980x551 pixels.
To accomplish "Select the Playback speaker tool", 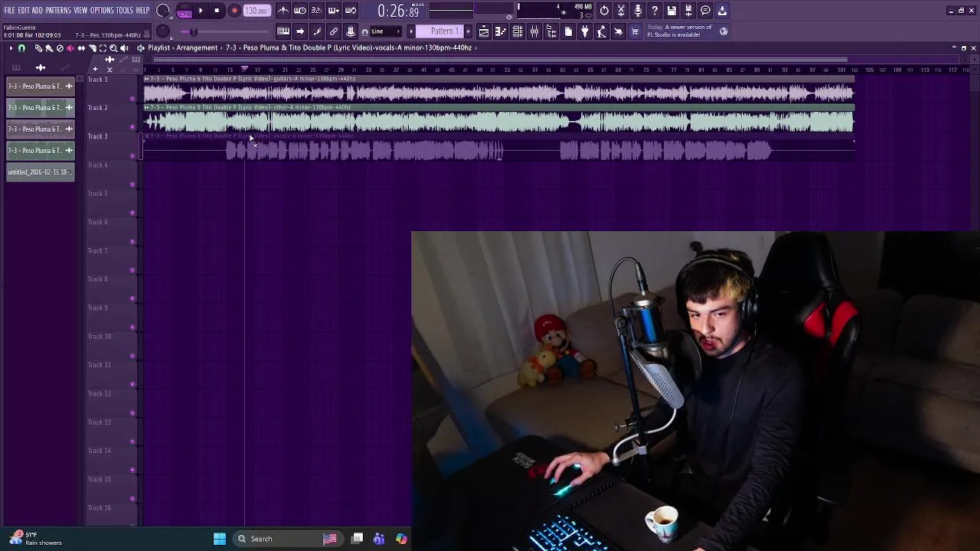I will pos(124,47).
